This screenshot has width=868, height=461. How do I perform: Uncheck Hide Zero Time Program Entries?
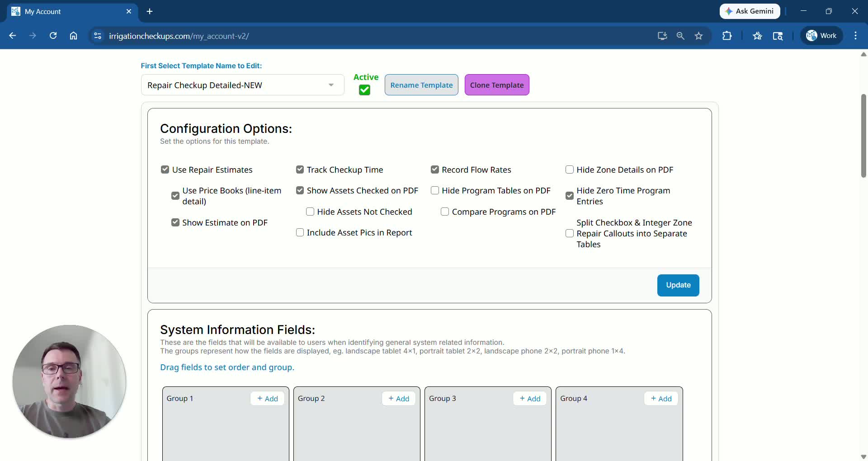pos(570,196)
